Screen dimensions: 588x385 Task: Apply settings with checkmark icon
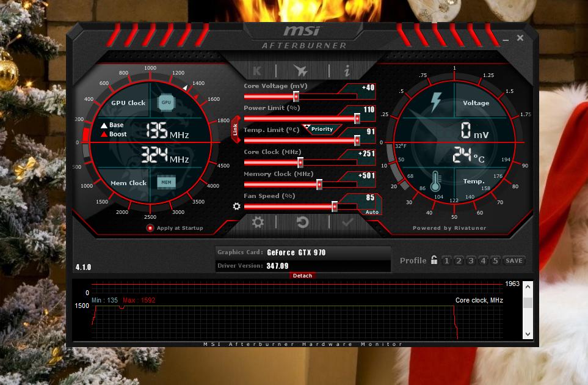[347, 222]
